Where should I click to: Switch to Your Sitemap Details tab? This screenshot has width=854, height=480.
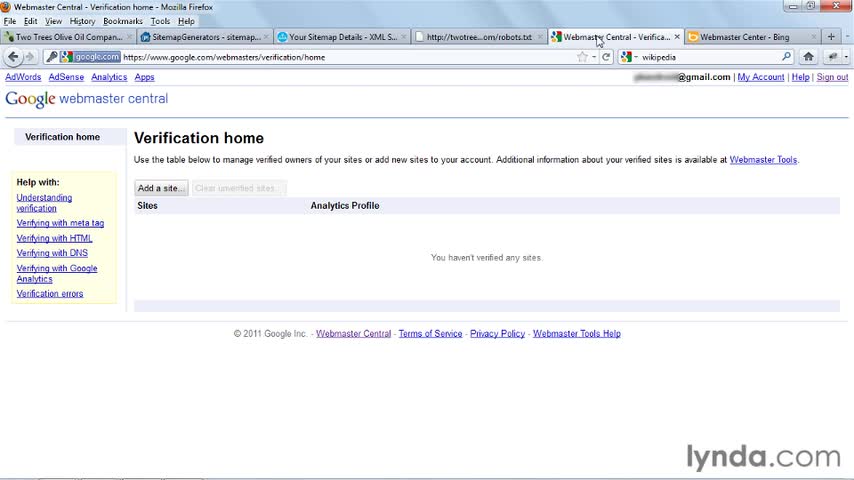[x=340, y=37]
